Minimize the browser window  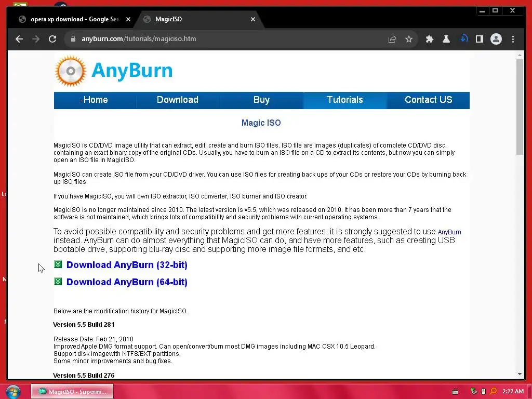tap(482, 11)
